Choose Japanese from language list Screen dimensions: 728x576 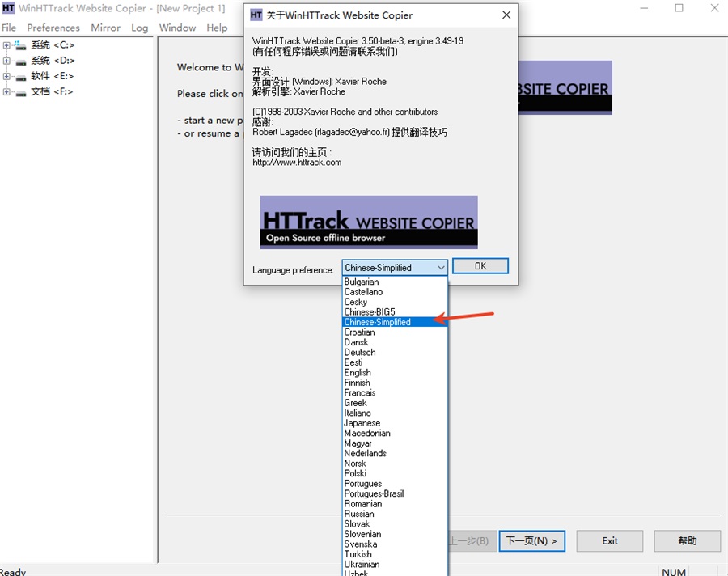395,423
